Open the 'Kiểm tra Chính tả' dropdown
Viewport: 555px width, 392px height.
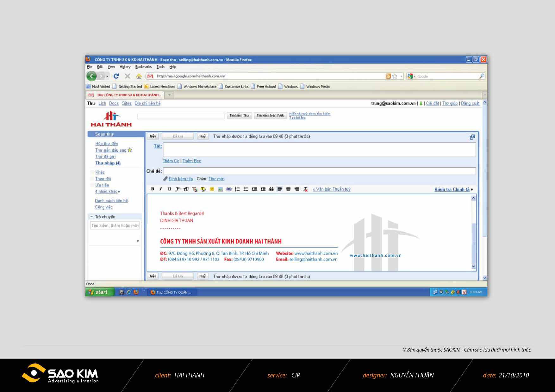point(453,190)
